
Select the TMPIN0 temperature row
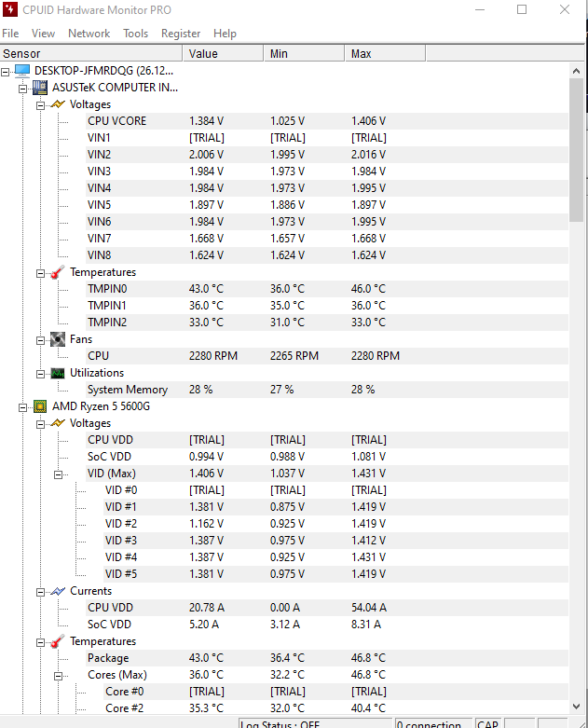coord(327,289)
